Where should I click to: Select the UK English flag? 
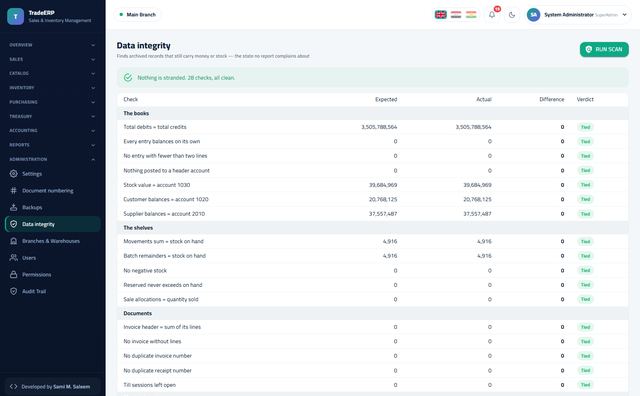[x=440, y=15]
